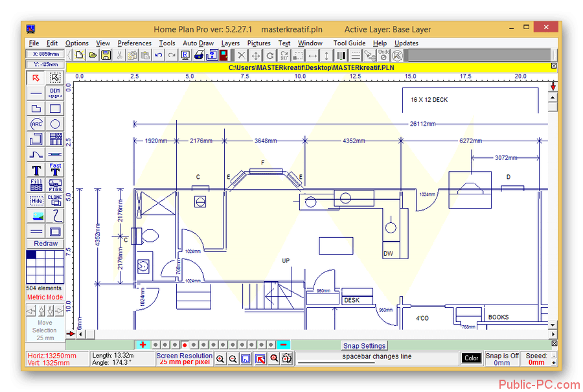Click top-left cell of the view grid
Image resolution: width=583 pixels, height=392 pixels.
pos(30,255)
